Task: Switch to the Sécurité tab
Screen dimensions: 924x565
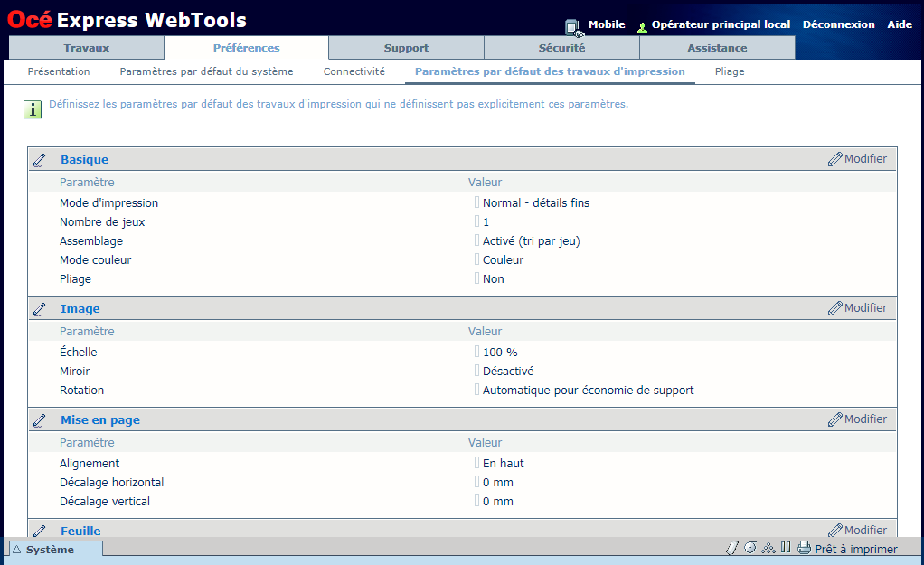Action: [561, 48]
